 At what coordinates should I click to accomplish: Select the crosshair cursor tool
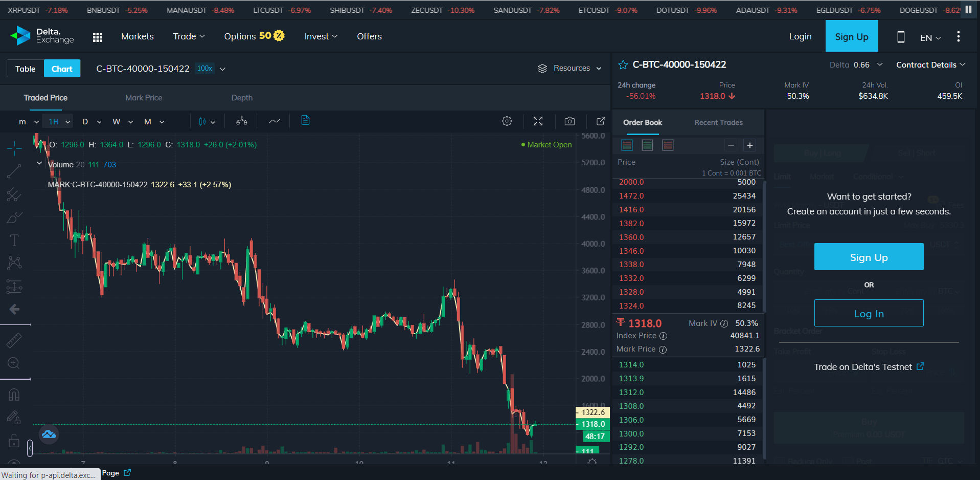click(14, 148)
